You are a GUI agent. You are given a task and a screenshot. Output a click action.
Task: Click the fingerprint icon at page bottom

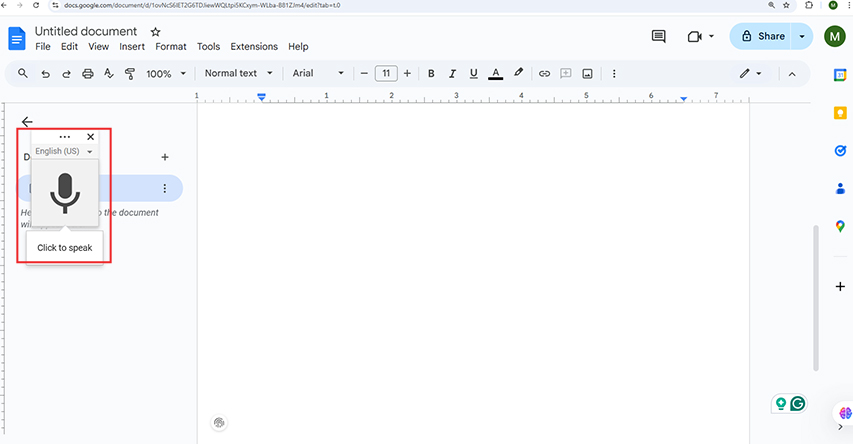pos(219,422)
